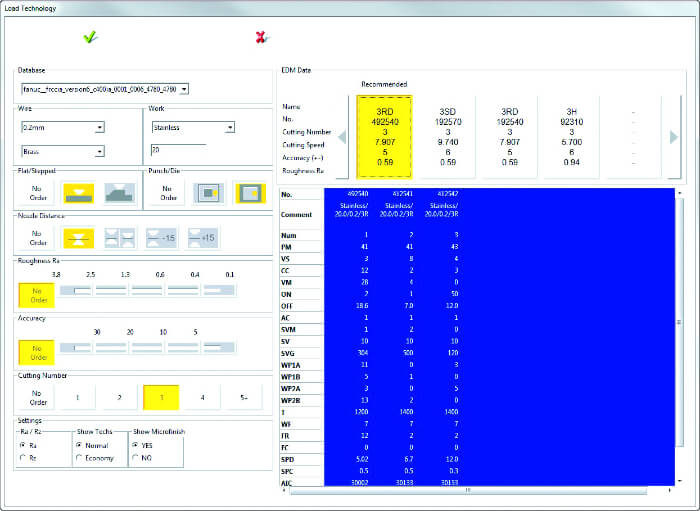This screenshot has height=511, width=700.
Task: Set Flat/Stepped to No Order
Action: [38, 193]
